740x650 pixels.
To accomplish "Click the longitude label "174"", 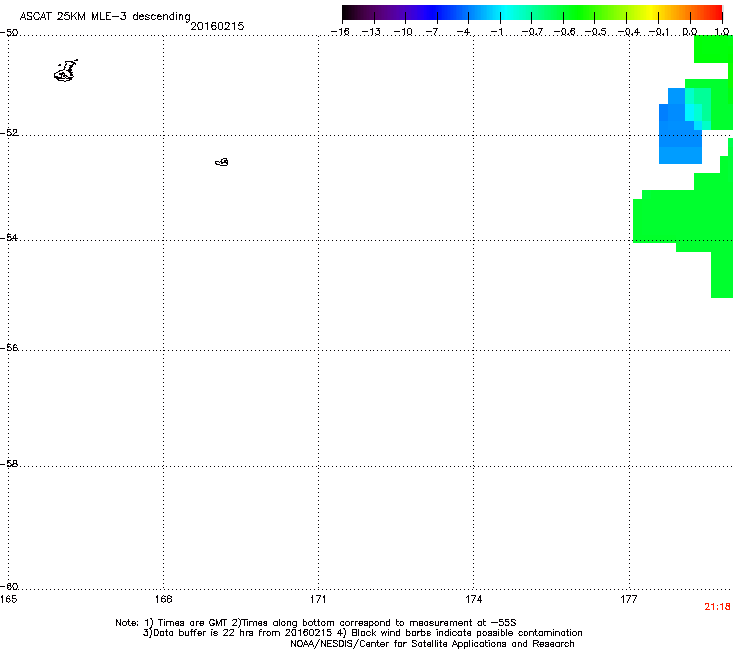I will tap(473, 599).
